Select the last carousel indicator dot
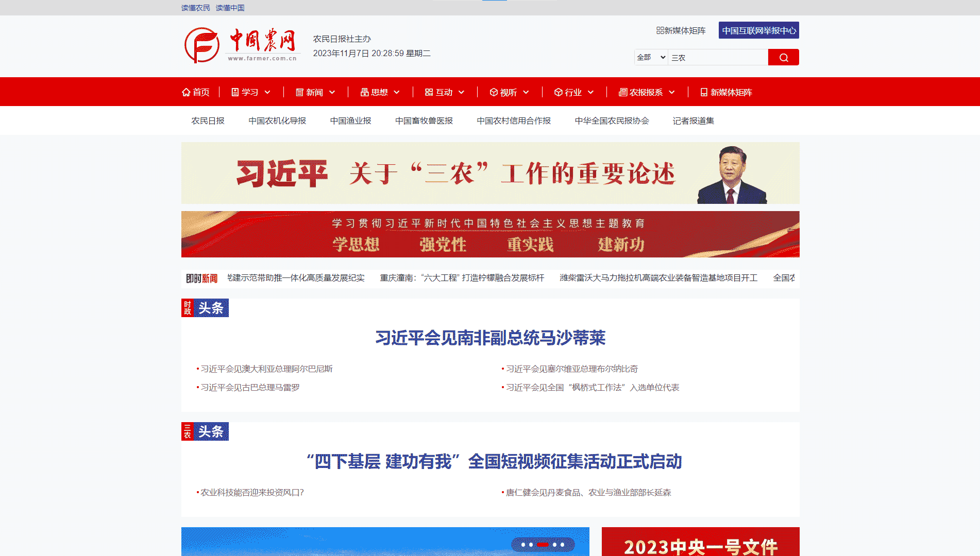The image size is (980, 556). coord(562,544)
